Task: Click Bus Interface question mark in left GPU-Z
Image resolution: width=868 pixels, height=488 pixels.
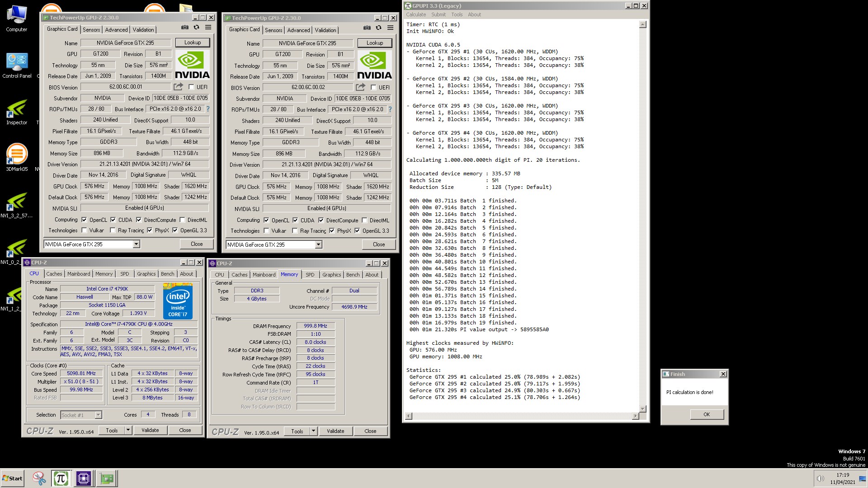Action: coord(208,109)
